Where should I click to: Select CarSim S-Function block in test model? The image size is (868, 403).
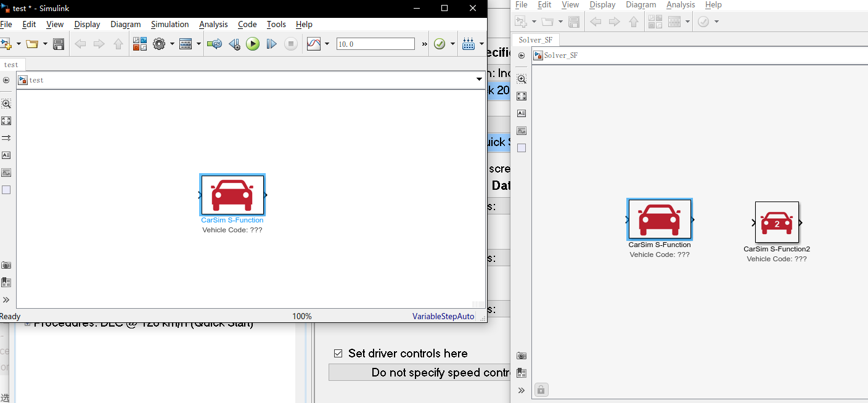point(232,195)
